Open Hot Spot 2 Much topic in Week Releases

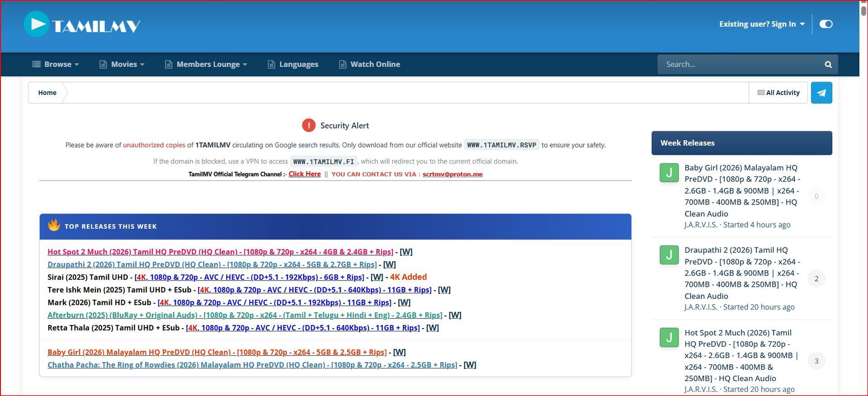(x=741, y=355)
